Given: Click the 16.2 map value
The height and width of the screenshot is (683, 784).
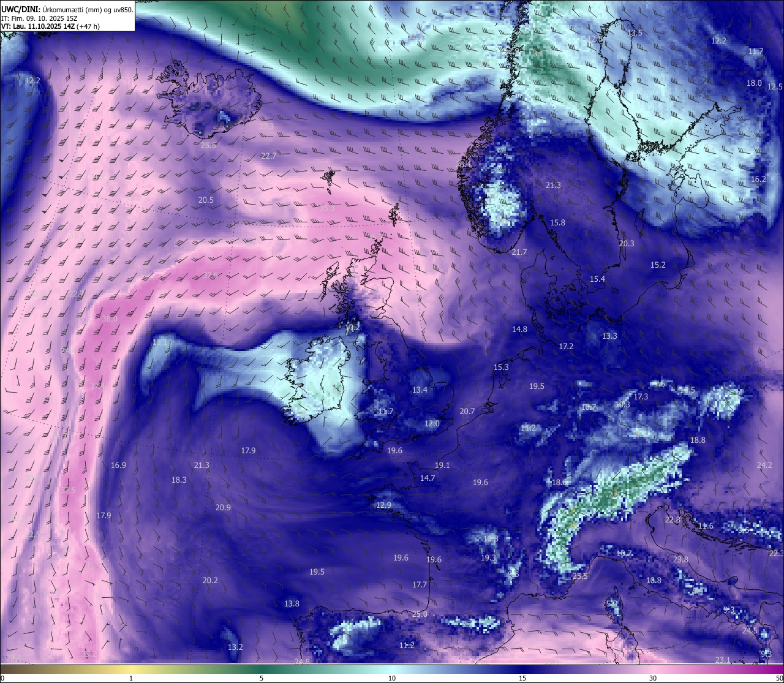Looking at the screenshot, I should [758, 179].
